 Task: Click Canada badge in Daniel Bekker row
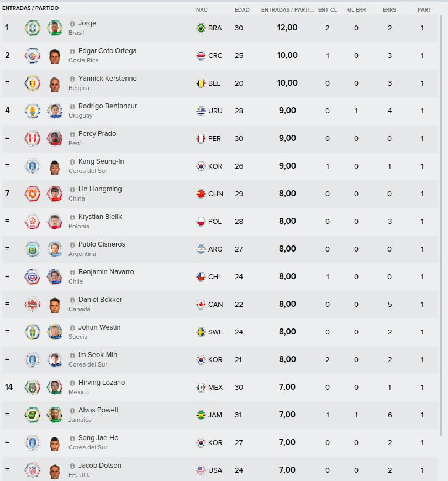pyautogui.click(x=33, y=304)
